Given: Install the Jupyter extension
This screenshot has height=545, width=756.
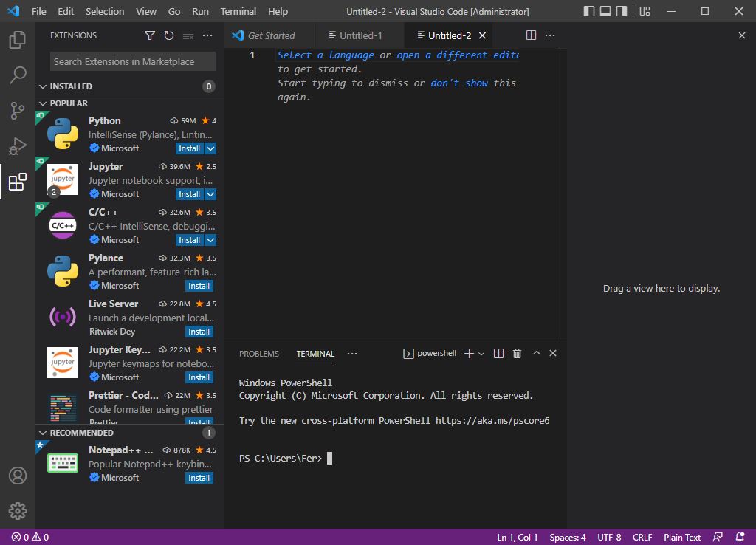Looking at the screenshot, I should pos(190,194).
